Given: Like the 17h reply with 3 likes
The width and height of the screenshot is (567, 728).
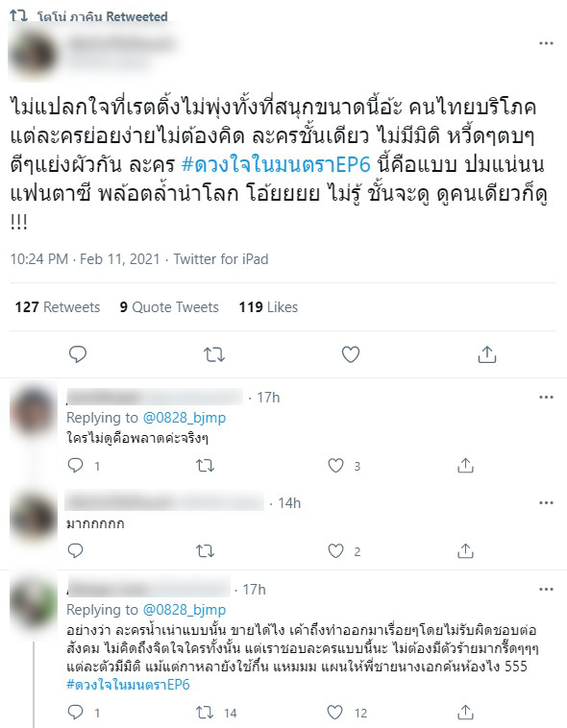Looking at the screenshot, I should (335, 465).
